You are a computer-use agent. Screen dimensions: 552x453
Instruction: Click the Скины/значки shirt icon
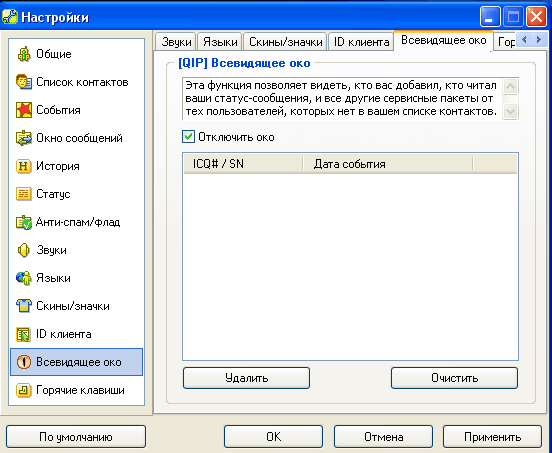coord(24,306)
